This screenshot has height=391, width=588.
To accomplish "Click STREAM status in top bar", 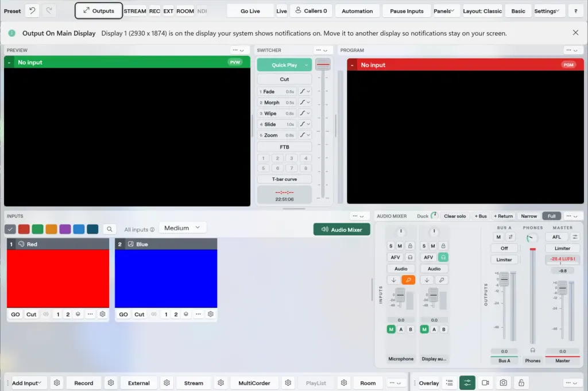I will click(135, 11).
